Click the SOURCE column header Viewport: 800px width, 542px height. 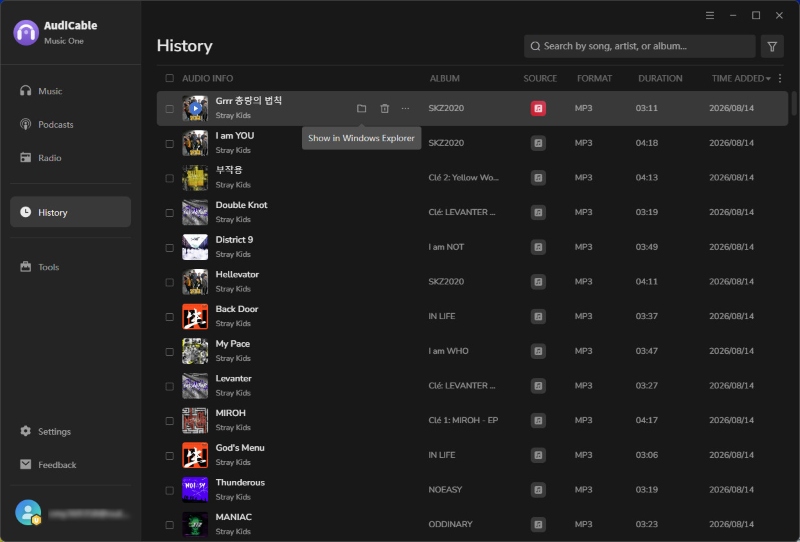click(x=540, y=79)
